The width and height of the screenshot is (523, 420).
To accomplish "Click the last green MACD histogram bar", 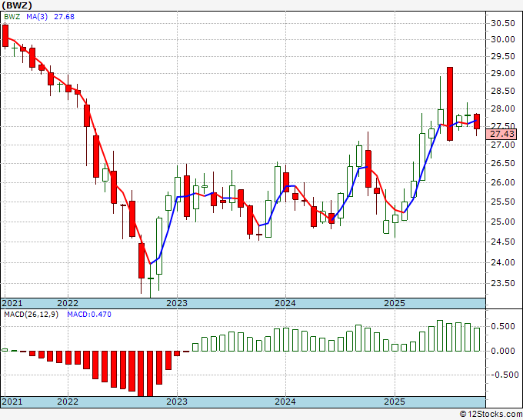I will point(477,339).
